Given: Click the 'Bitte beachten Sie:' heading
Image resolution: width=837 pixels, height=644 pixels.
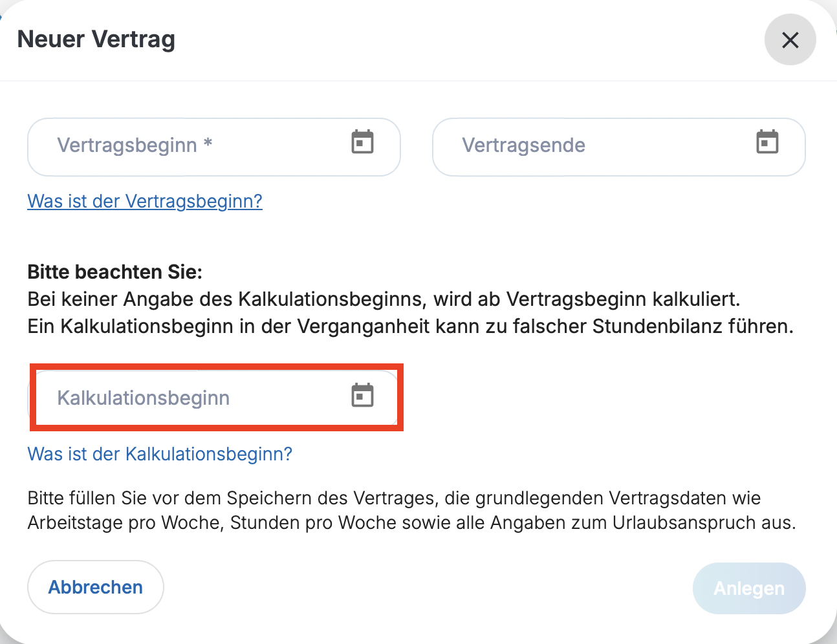Looking at the screenshot, I should point(115,272).
